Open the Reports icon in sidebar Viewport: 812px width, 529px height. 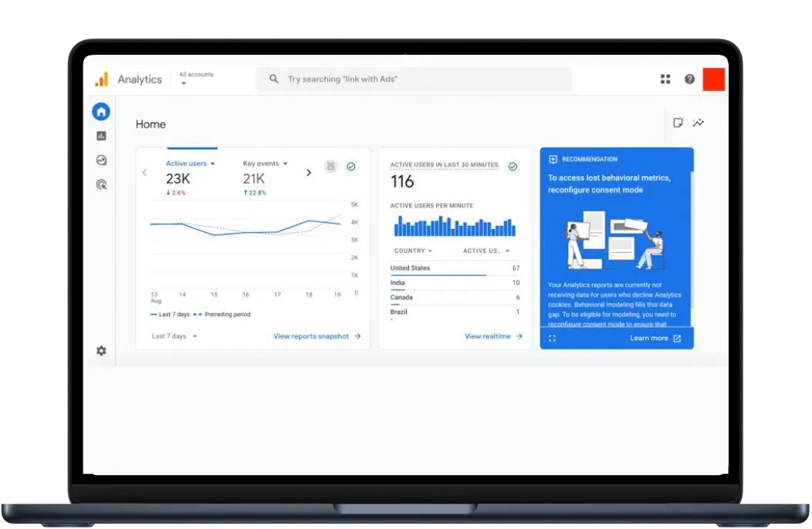102,136
